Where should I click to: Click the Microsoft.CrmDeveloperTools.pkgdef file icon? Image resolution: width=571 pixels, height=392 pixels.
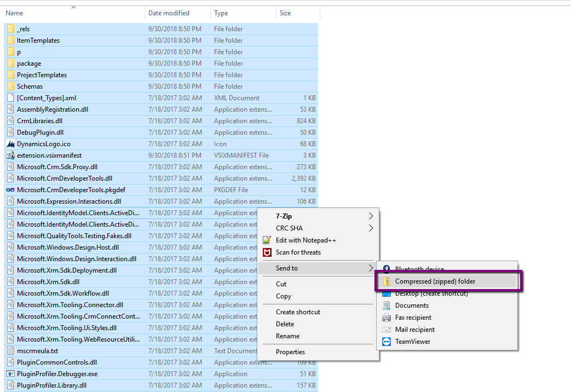pyautogui.click(x=10, y=190)
